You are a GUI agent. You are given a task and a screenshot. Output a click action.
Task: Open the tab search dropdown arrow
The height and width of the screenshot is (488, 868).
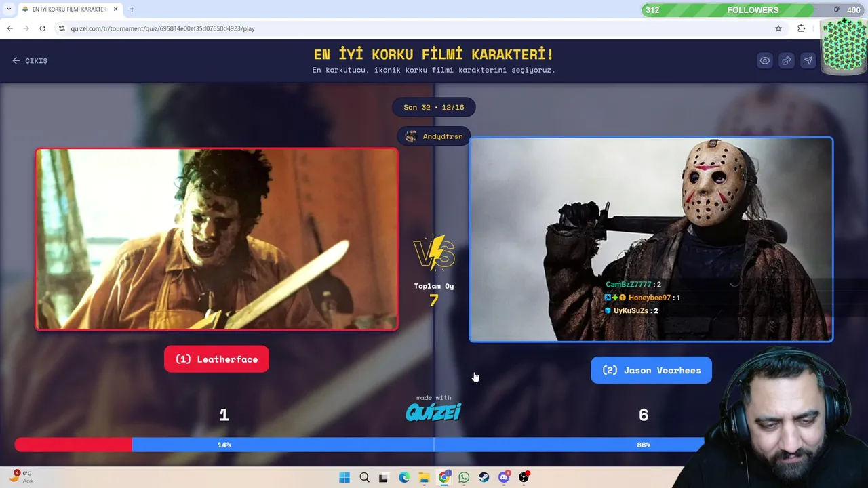[x=9, y=9]
